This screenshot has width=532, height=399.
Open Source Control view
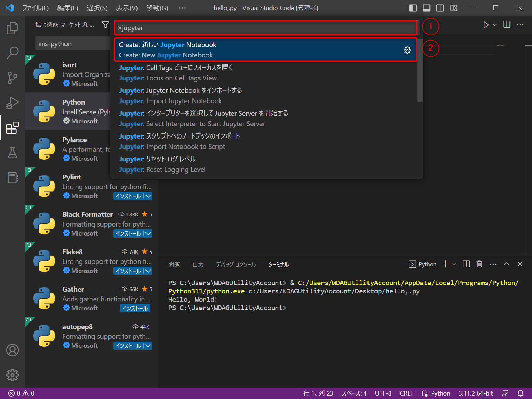(12, 78)
